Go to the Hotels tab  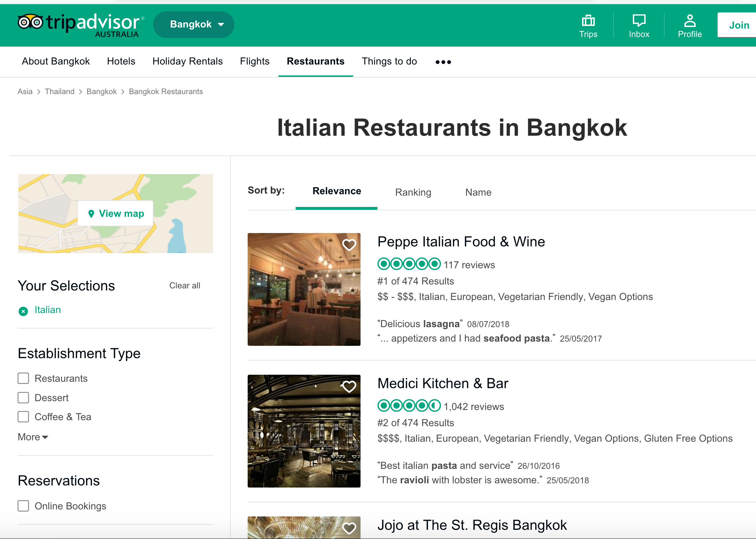point(121,61)
